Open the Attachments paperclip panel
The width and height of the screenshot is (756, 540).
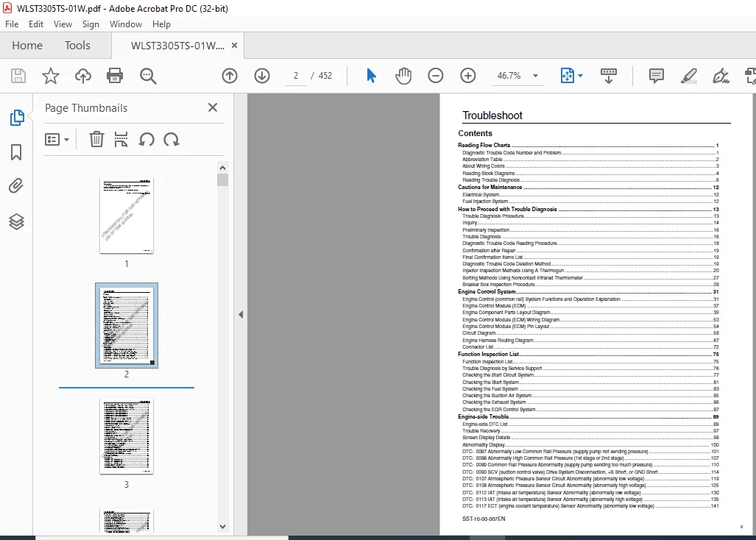(x=16, y=186)
